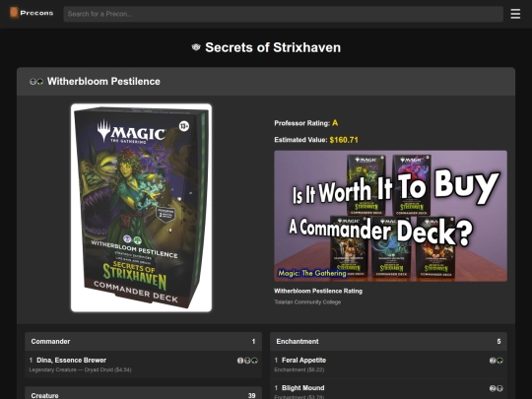Click the Legendary Creature — Dryad Druid subtitle
The height and width of the screenshot is (399, 532).
(80, 369)
